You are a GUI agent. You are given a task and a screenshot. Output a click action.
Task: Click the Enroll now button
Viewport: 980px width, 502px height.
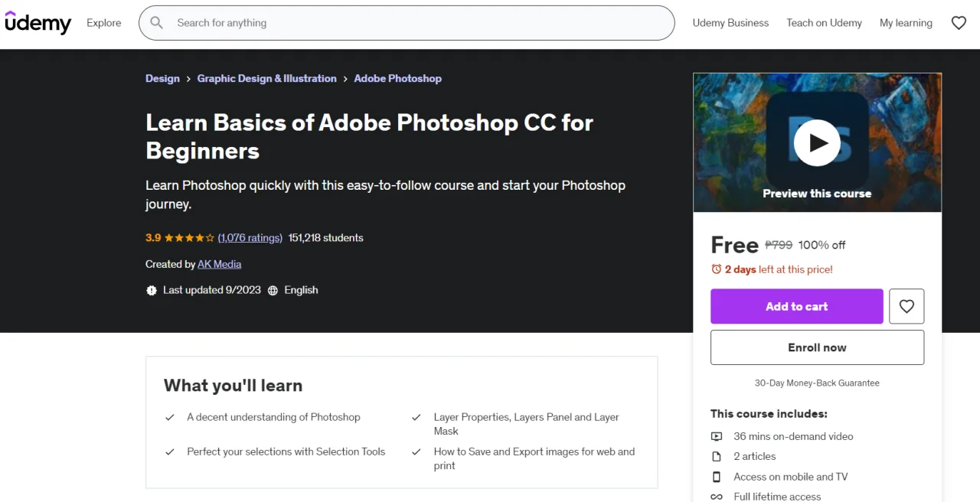pos(817,347)
